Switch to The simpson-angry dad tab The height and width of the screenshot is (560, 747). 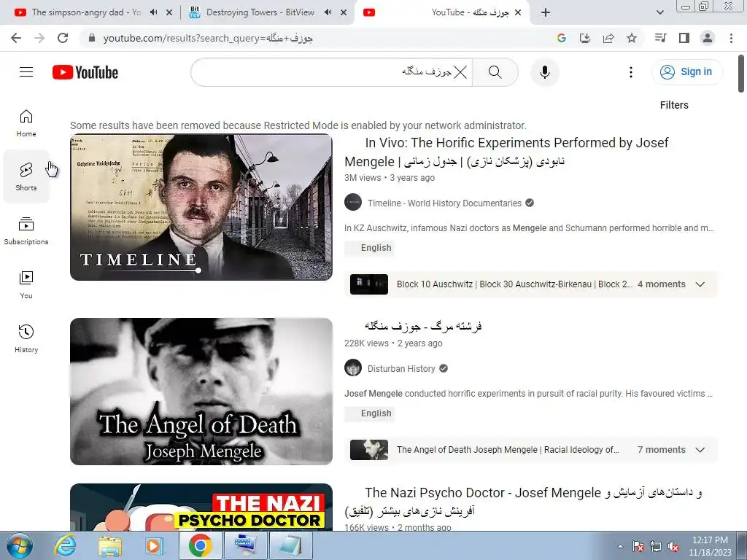click(x=86, y=12)
